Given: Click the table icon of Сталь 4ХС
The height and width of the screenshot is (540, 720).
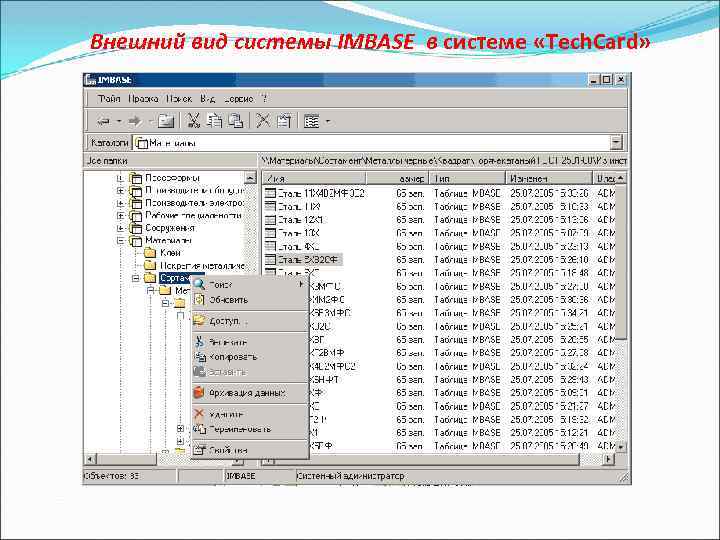Looking at the screenshot, I should [270, 246].
